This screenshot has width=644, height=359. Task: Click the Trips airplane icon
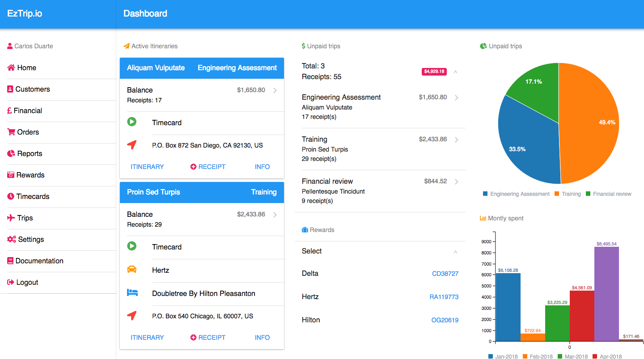pos(11,218)
